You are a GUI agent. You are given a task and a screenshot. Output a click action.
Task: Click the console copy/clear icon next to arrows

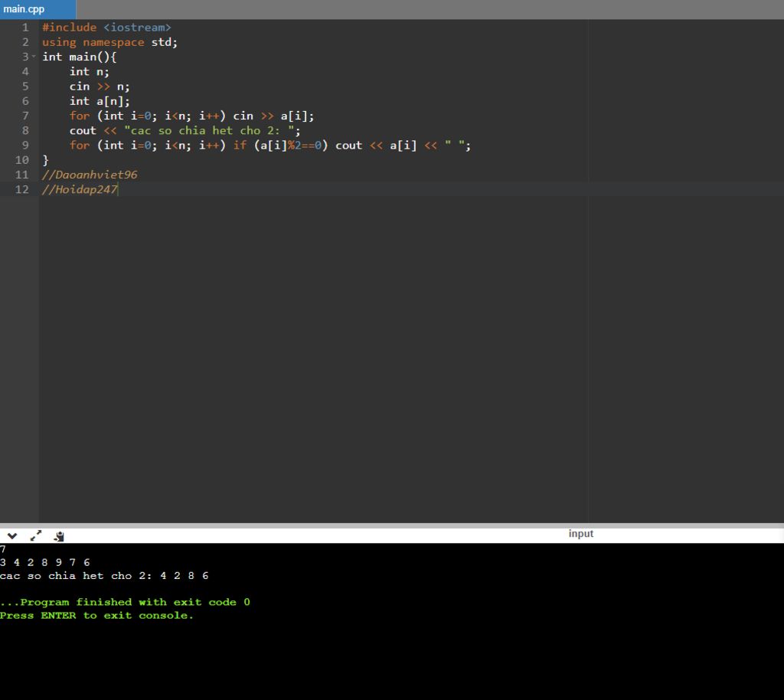(59, 537)
